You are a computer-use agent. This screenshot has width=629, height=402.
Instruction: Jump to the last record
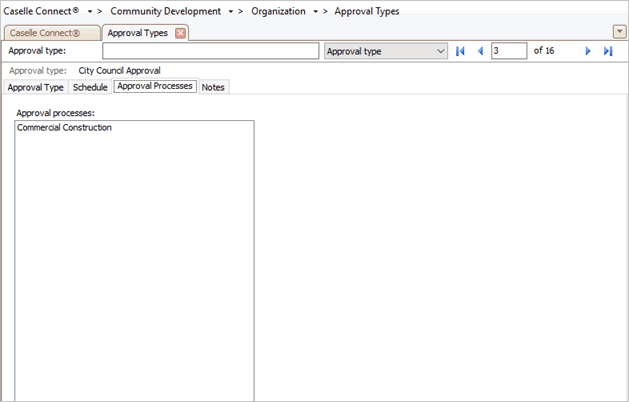[607, 51]
